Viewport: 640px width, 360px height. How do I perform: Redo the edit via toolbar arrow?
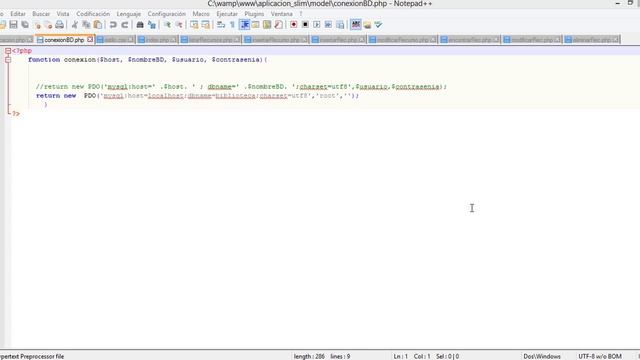coord(125,25)
